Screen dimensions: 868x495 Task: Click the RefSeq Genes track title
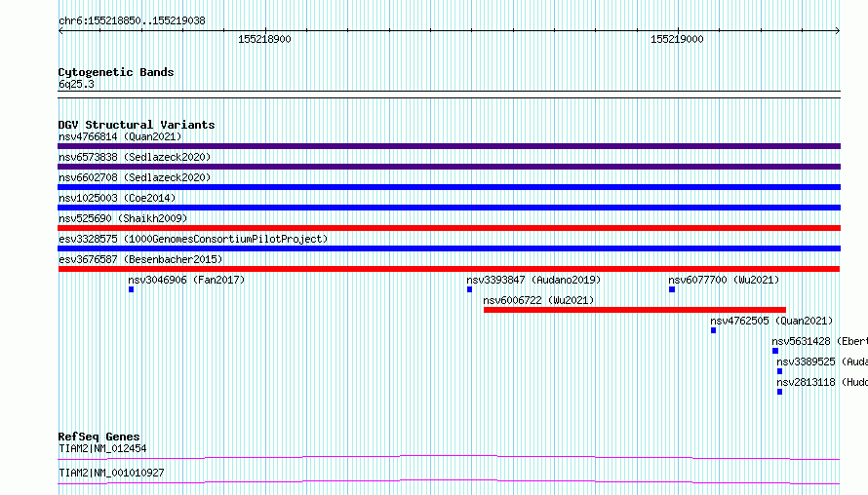99,437
